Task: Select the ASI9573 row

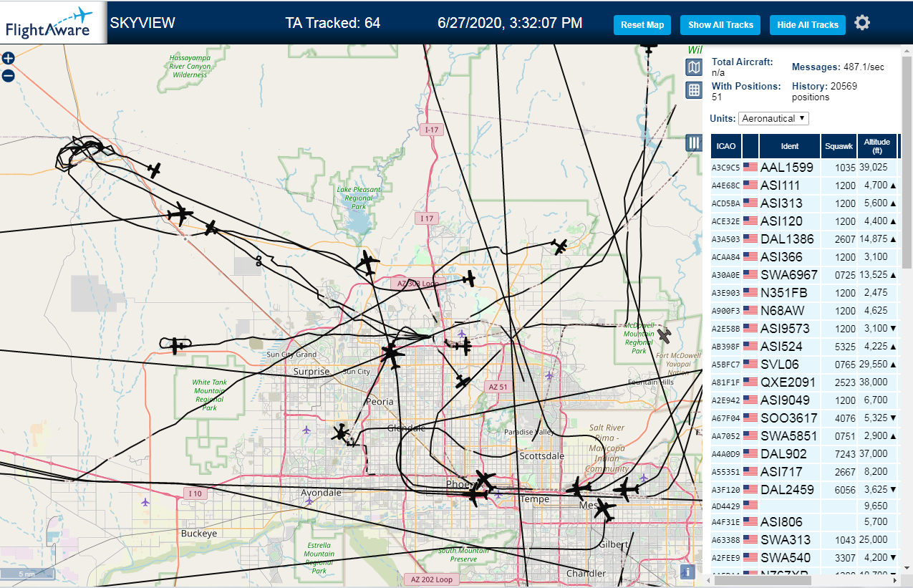Action: click(x=805, y=328)
